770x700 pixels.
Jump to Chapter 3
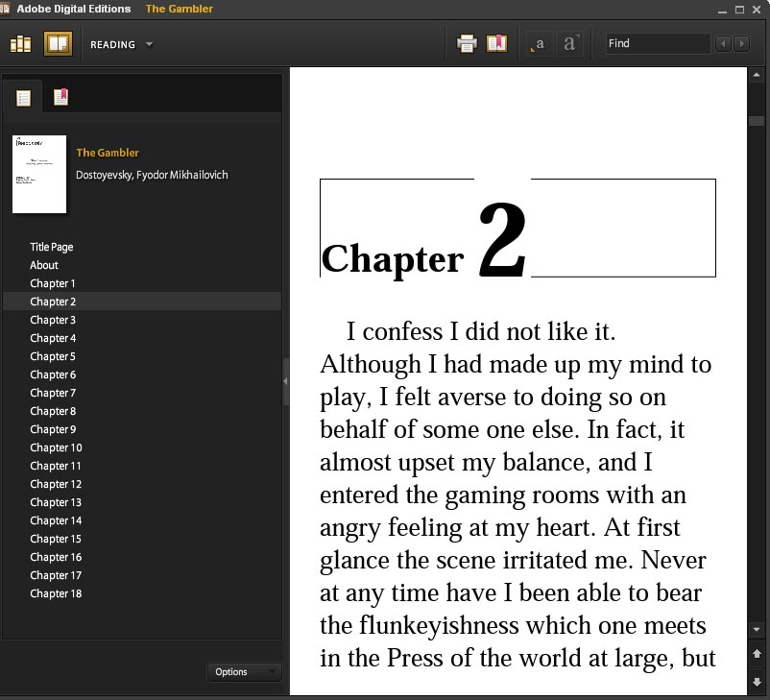[53, 320]
